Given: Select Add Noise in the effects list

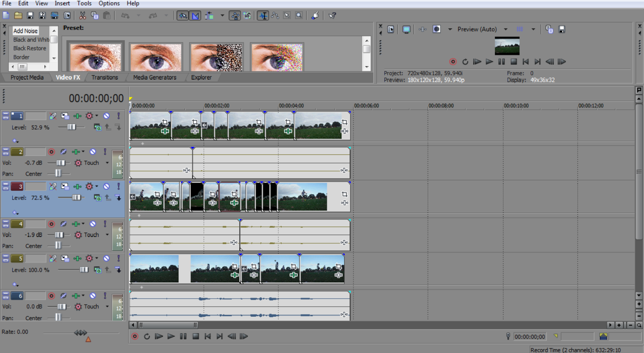Looking at the screenshot, I should (x=25, y=31).
